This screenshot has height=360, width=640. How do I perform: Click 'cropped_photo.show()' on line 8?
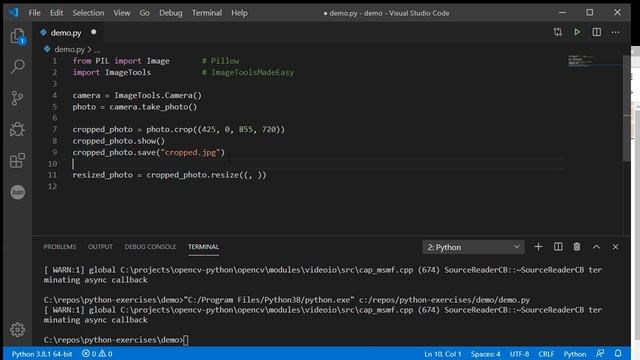[119, 141]
